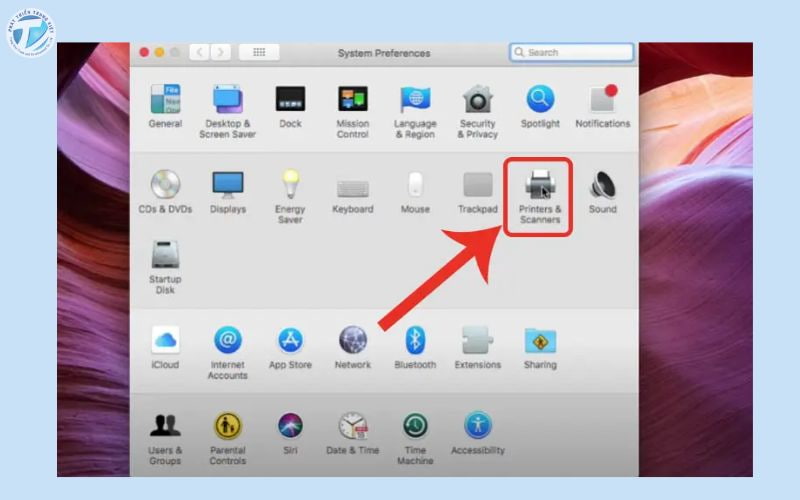Open the Sound preferences
The width and height of the screenshot is (800, 500).
602,185
